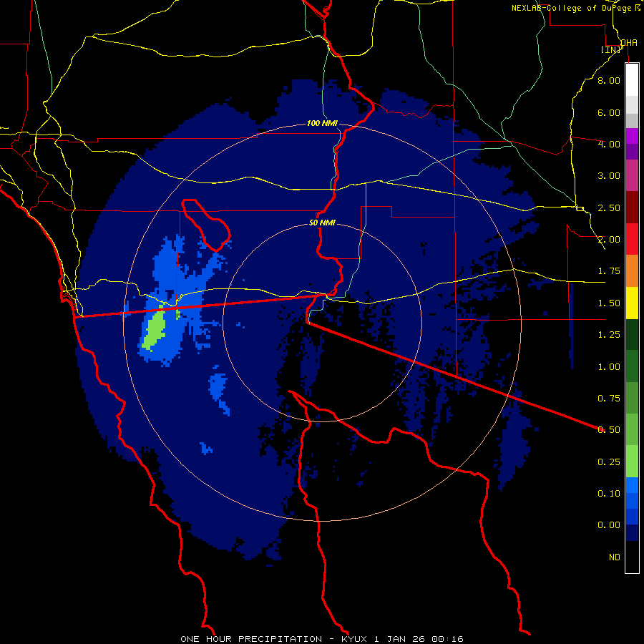This screenshot has height=644, width=644.
Task: Click the 2.00 legend value
Action: point(609,240)
